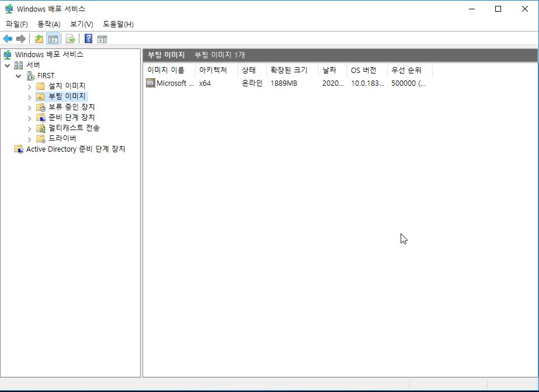This screenshot has width=539, height=392.
Task: Click the Active Directory 준비 단계 장치 icon
Action: pos(19,149)
